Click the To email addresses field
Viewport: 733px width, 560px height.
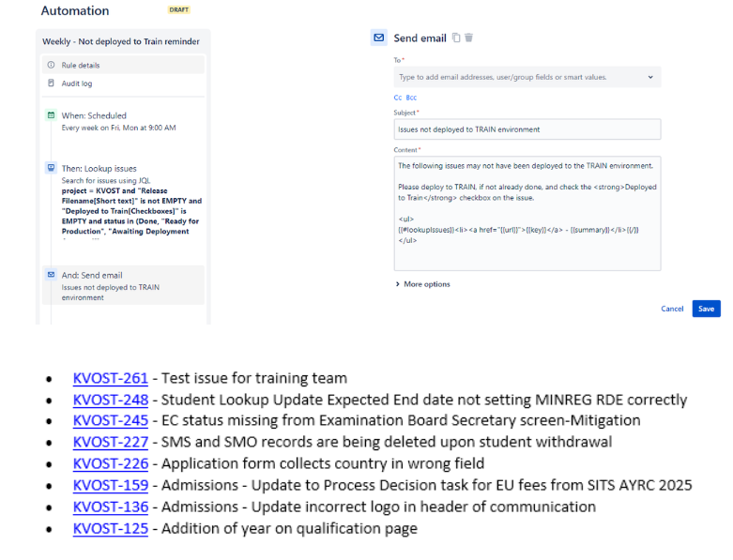[527, 77]
